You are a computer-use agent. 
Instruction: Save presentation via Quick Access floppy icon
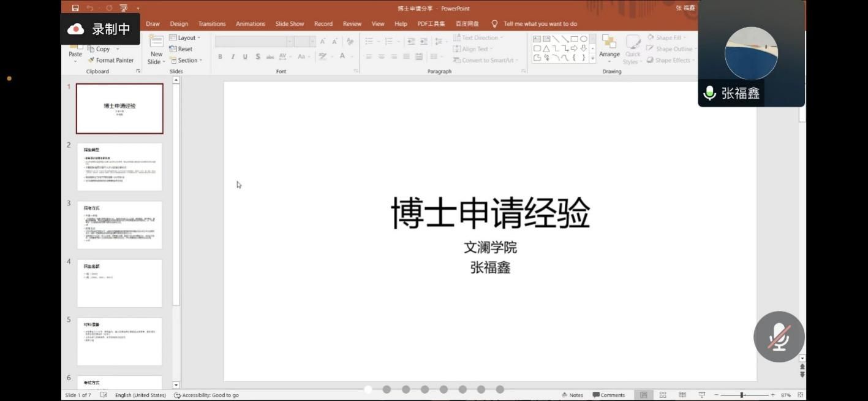pyautogui.click(x=75, y=8)
